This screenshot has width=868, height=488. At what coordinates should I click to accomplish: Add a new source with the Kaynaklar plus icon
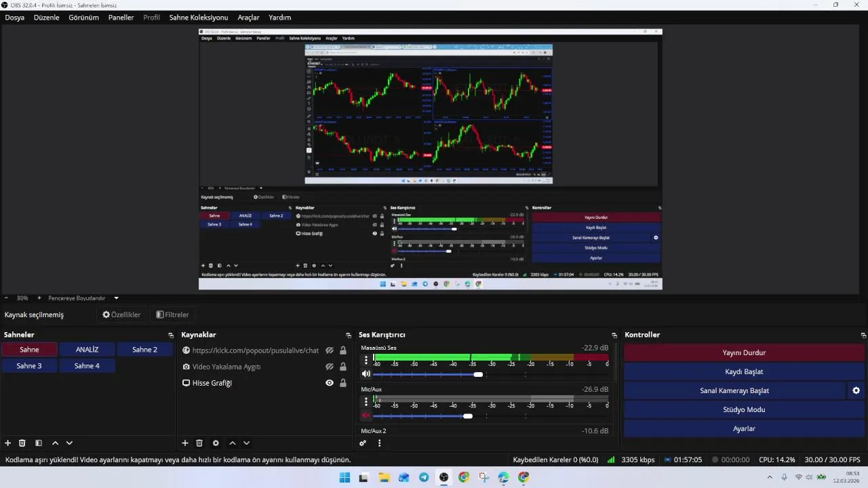point(185,443)
